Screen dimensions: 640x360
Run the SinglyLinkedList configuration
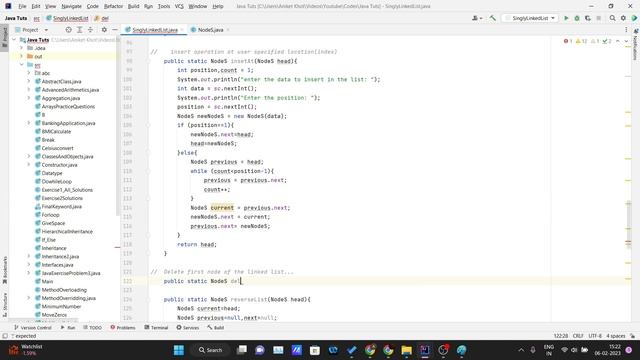[x=566, y=18]
